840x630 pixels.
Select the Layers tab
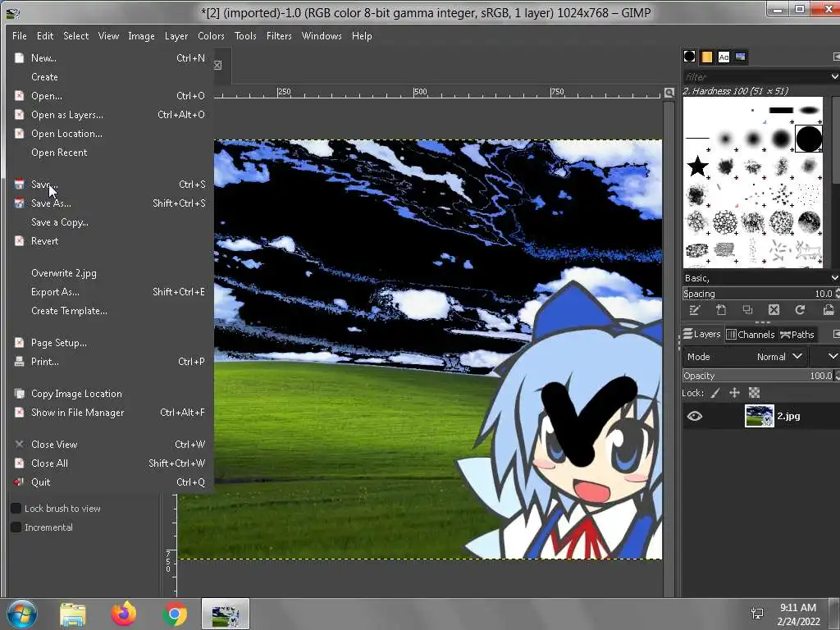pos(702,335)
